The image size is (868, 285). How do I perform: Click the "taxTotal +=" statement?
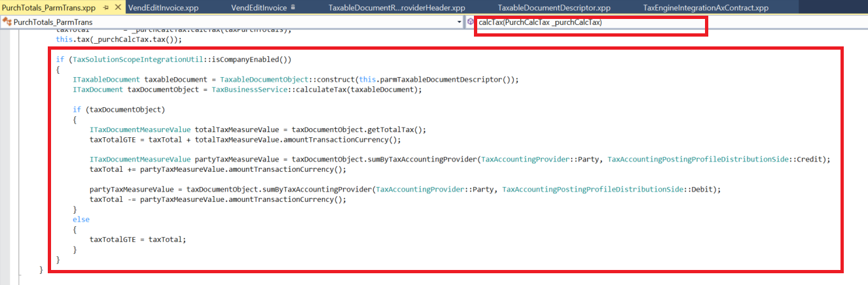coord(217,169)
